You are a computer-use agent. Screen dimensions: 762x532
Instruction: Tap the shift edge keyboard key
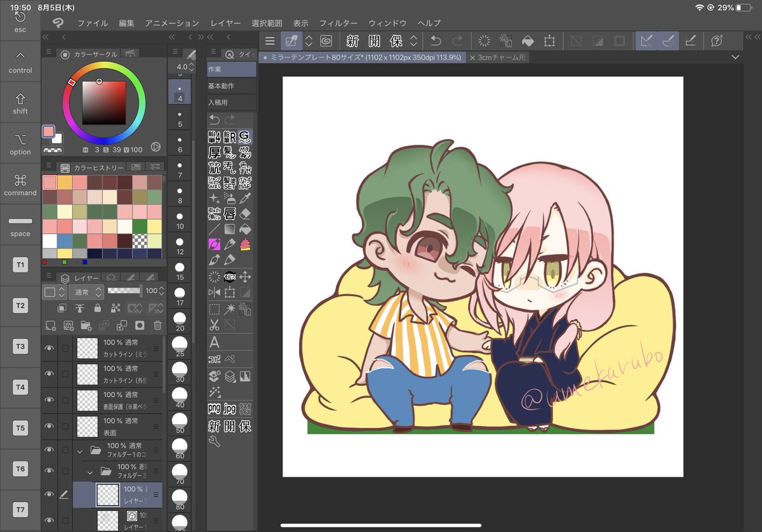click(x=20, y=103)
